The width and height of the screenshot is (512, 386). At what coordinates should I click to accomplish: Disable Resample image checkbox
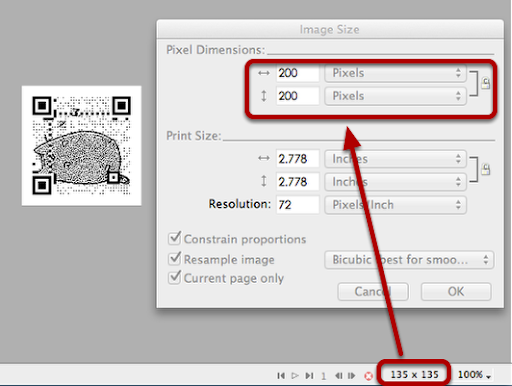175,259
